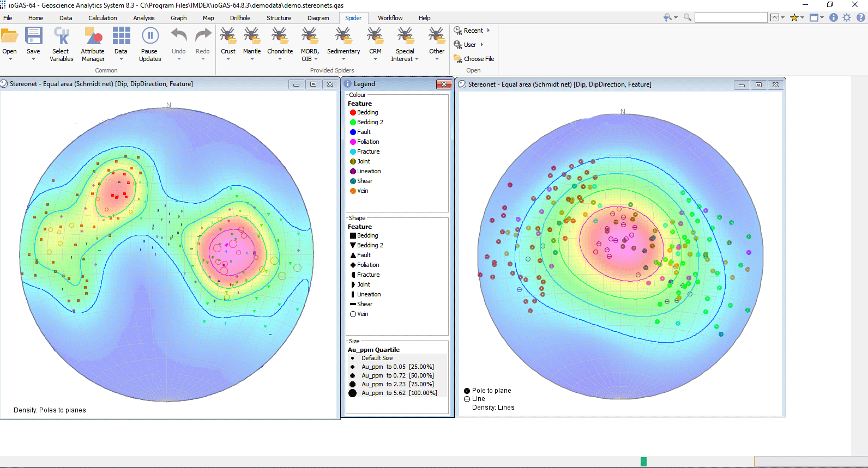
Task: Open the settings gear icon
Action: 847,17
